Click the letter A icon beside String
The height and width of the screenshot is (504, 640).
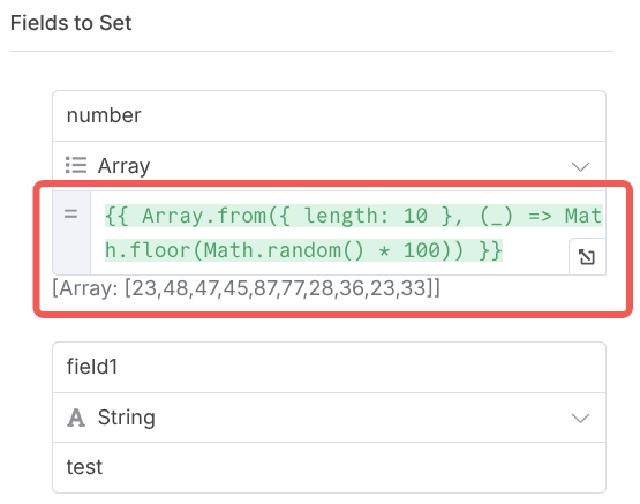pyautogui.click(x=76, y=417)
